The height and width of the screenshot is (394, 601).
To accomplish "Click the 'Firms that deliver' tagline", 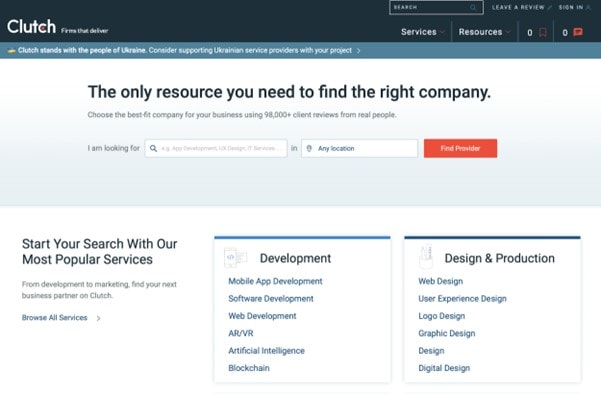I will click(84, 31).
